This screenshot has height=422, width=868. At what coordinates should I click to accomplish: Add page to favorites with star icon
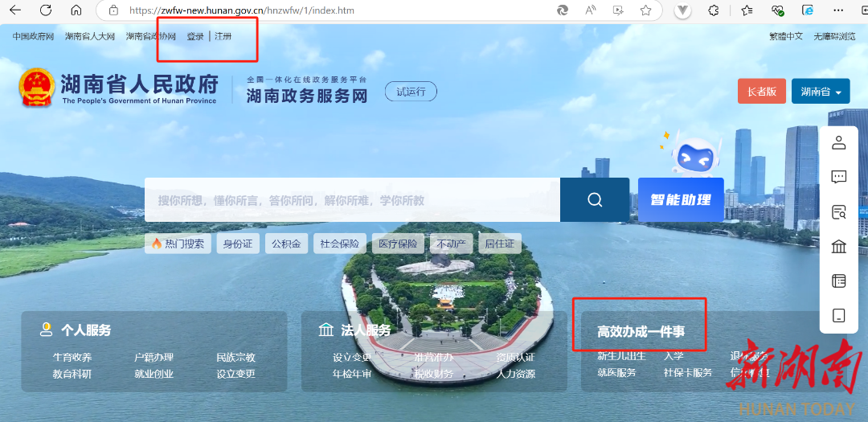(645, 10)
